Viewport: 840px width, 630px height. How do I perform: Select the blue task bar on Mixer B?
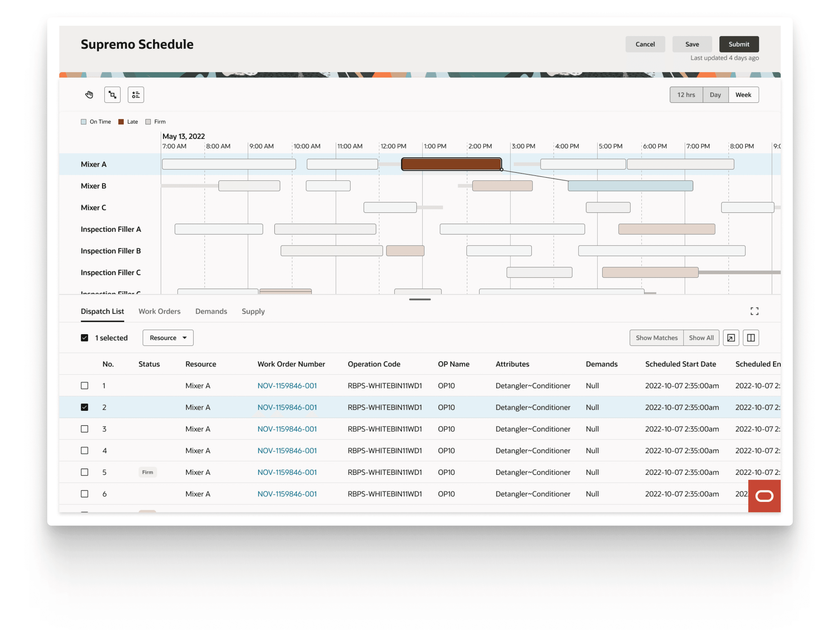[x=630, y=186]
